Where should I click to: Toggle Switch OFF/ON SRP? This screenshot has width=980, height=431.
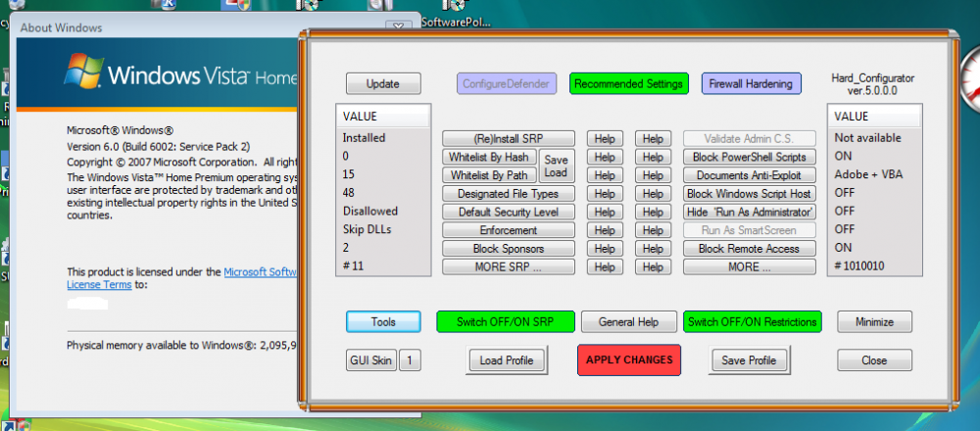[x=501, y=321]
